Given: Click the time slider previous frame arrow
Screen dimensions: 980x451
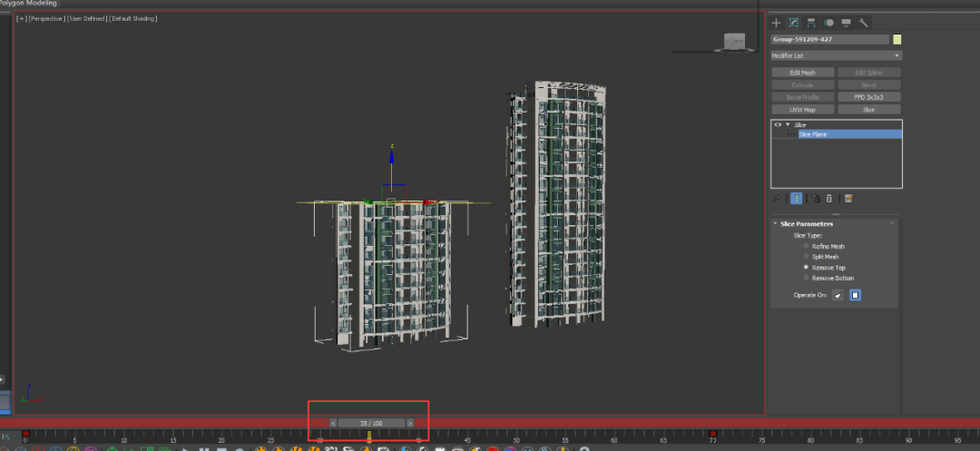Looking at the screenshot, I should [332, 423].
